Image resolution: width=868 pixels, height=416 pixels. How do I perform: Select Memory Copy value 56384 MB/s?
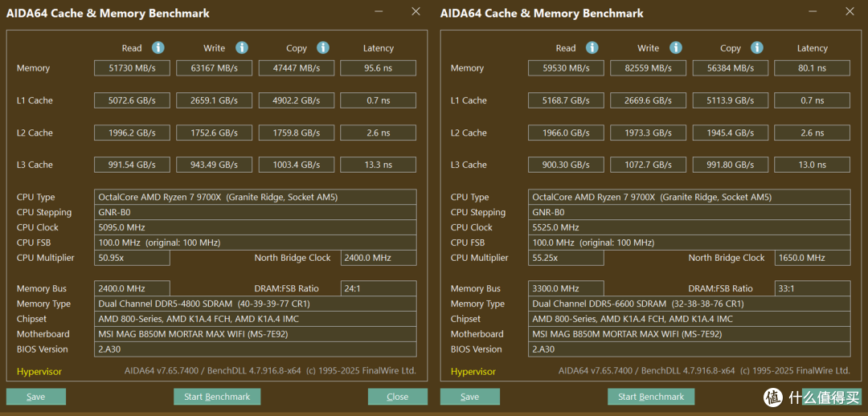pyautogui.click(x=730, y=68)
